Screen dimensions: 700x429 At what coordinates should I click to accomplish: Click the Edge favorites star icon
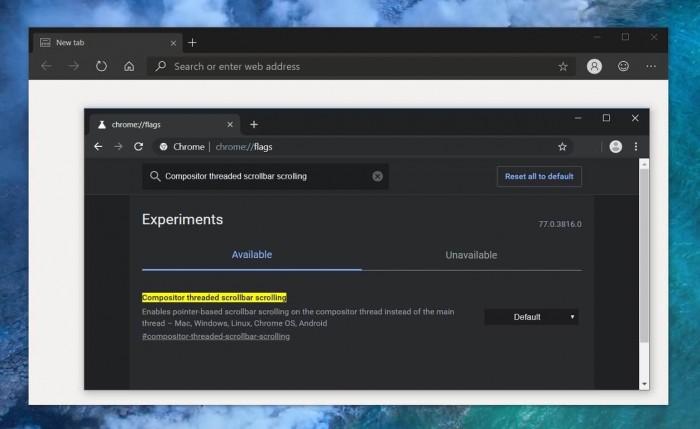click(x=563, y=66)
